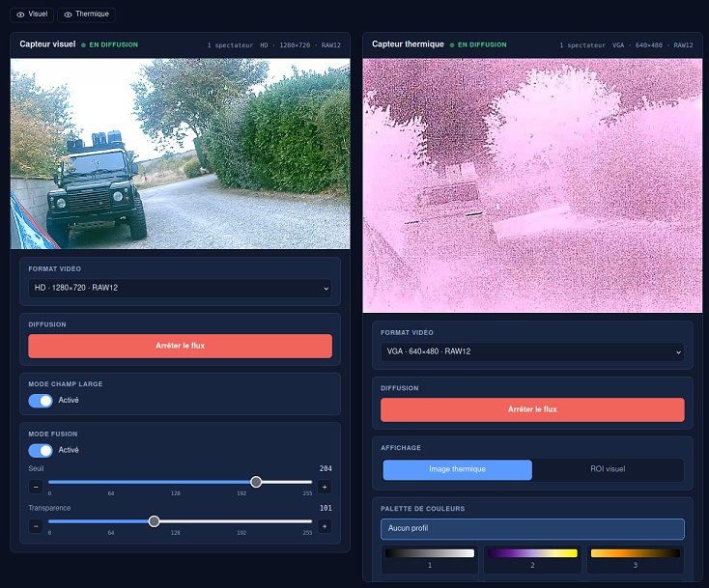Click the thermal sensor '1 spectateur' text
The height and width of the screenshot is (588, 709).
(x=582, y=45)
